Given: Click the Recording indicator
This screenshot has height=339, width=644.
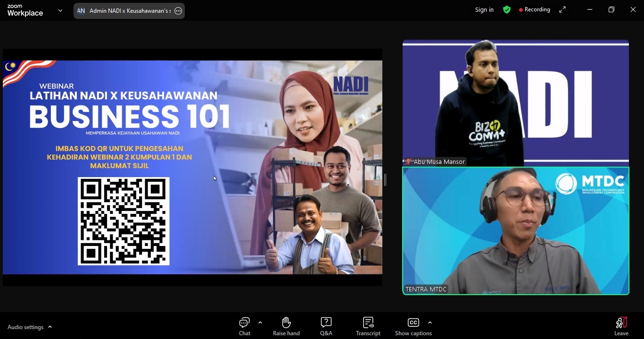Looking at the screenshot, I should (x=535, y=10).
